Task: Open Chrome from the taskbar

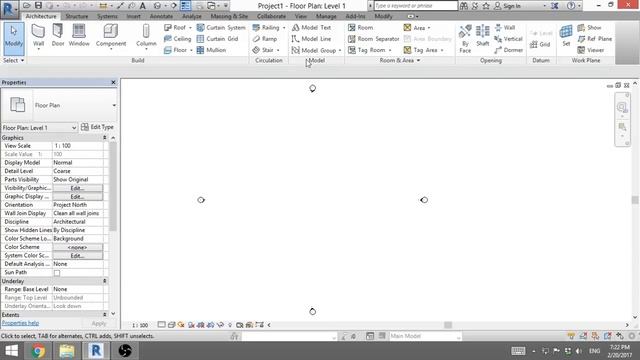Action: [x=38, y=351]
